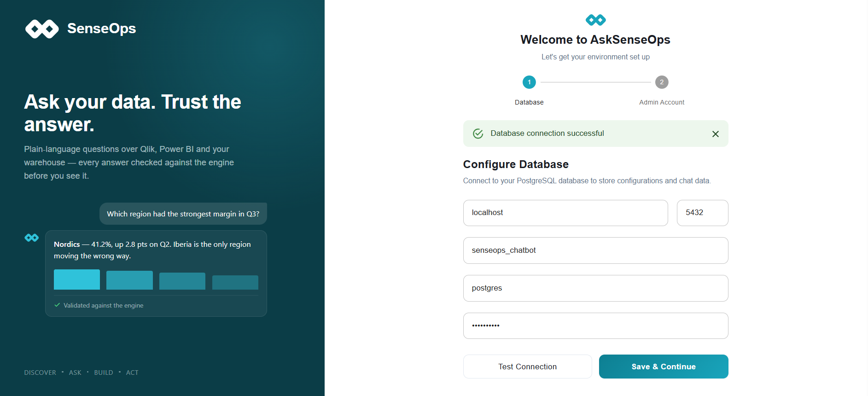The image size is (868, 396).
Task: Click the Admin Account step label
Action: point(662,102)
